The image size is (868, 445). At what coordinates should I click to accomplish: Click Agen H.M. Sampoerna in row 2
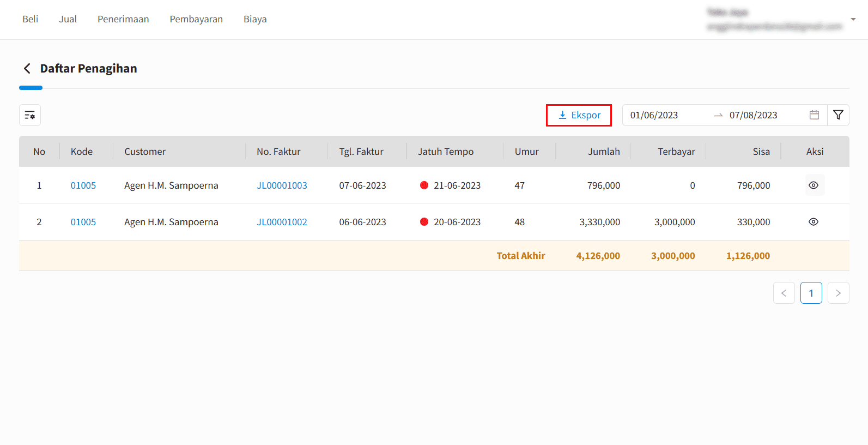click(x=171, y=222)
